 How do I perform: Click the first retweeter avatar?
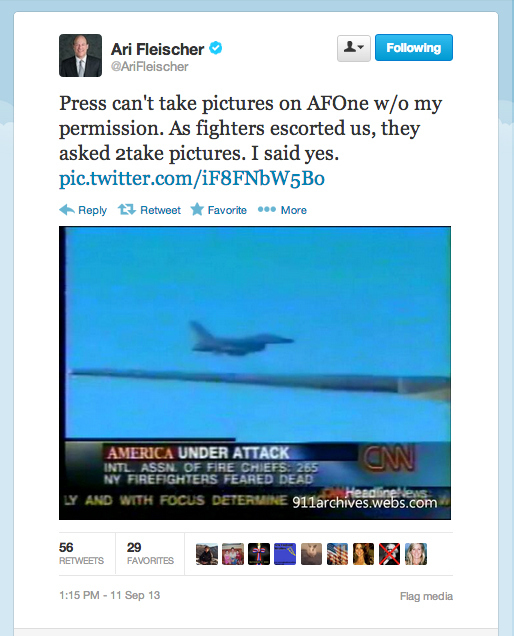[207, 554]
